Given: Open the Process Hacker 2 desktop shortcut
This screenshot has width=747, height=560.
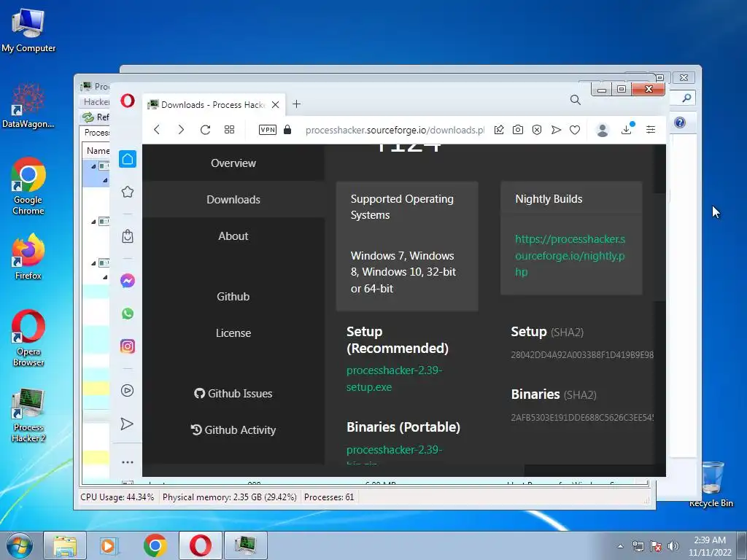Looking at the screenshot, I should [x=28, y=415].
